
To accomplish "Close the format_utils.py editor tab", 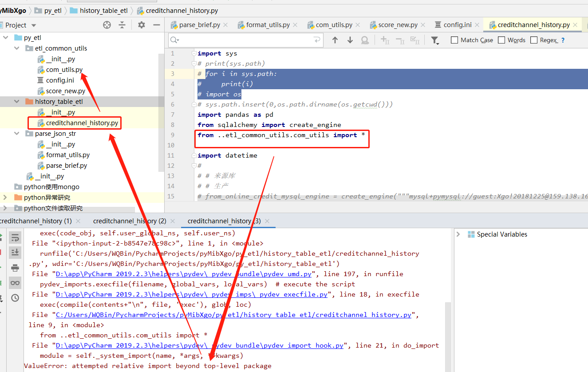I will pyautogui.click(x=295, y=25).
